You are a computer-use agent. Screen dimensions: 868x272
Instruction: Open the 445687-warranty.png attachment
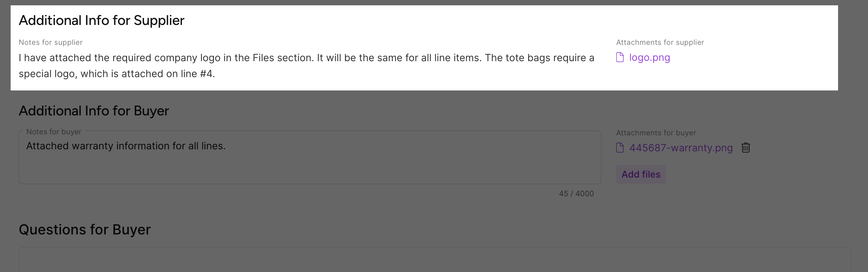click(x=681, y=148)
